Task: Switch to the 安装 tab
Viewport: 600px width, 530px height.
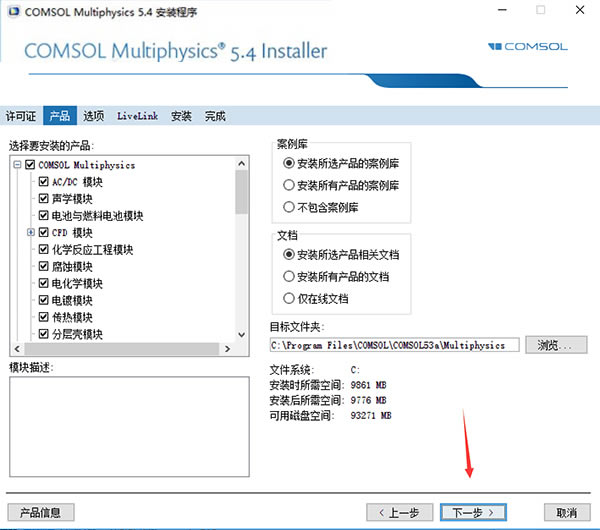Action: [x=181, y=116]
